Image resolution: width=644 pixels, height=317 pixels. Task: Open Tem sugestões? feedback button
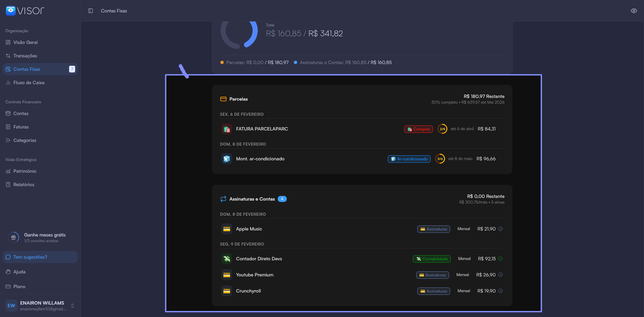pyautogui.click(x=30, y=257)
